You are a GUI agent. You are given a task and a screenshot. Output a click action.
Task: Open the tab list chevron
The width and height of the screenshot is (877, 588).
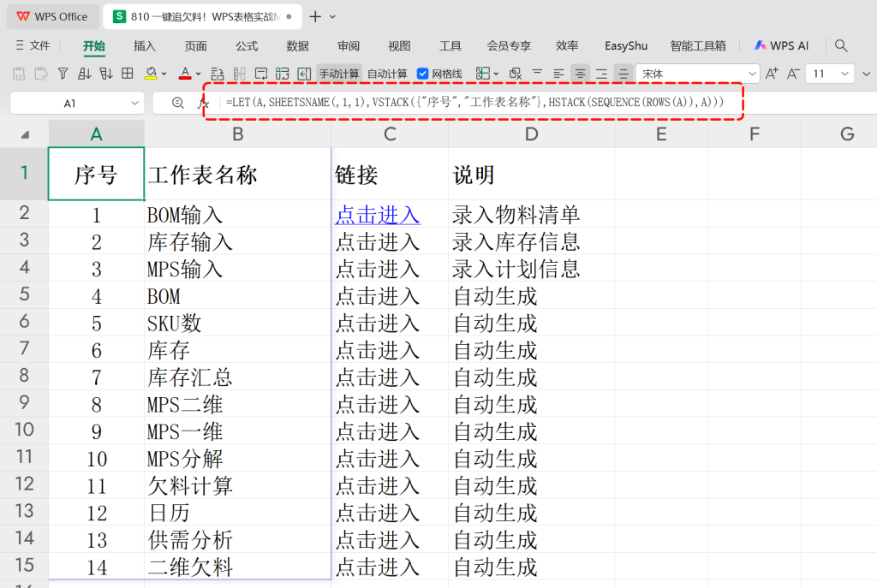(333, 17)
